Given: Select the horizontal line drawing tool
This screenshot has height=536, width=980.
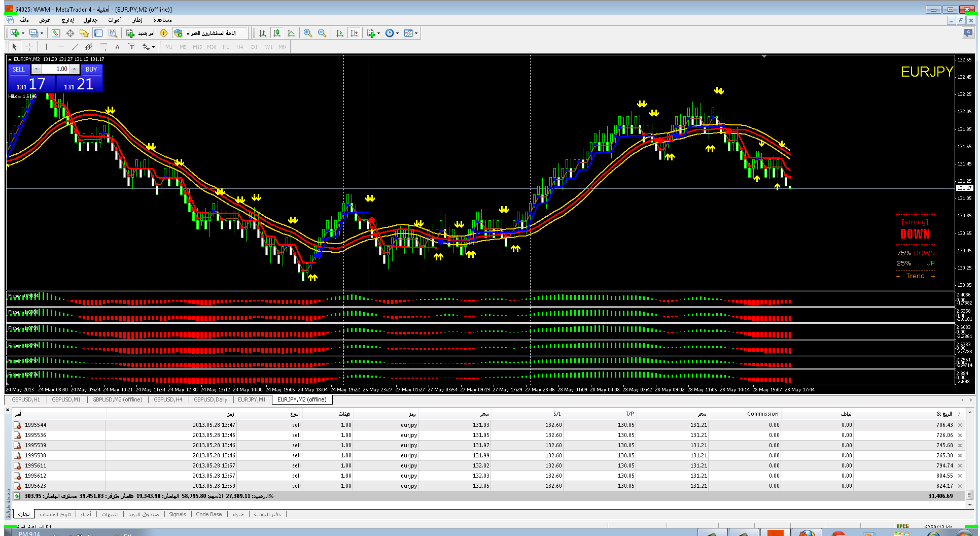Looking at the screenshot, I should click(x=60, y=47).
